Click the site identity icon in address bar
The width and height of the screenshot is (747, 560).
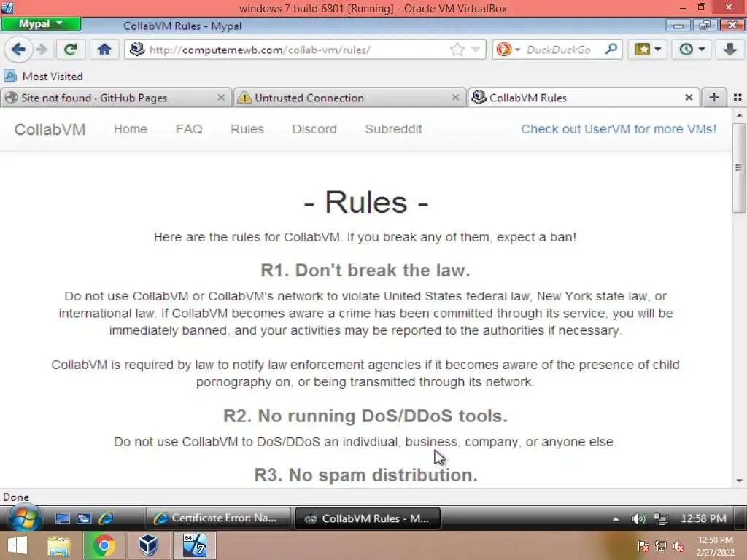[137, 50]
